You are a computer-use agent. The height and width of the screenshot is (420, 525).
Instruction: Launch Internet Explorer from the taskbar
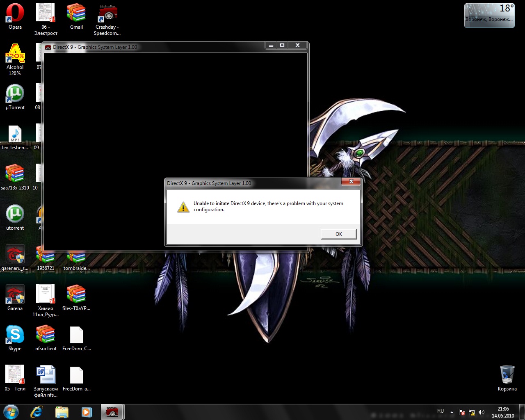click(x=37, y=412)
